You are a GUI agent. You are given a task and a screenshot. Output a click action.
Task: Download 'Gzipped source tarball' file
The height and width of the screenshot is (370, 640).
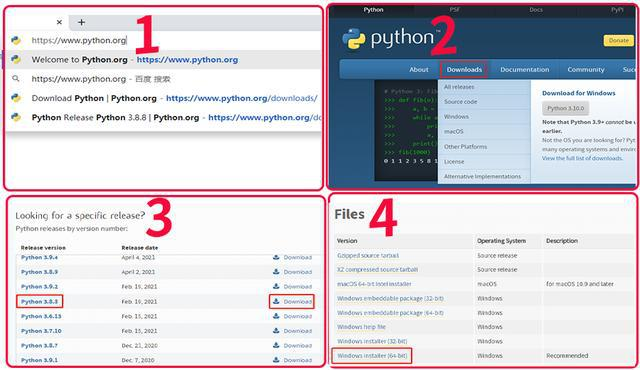368,256
